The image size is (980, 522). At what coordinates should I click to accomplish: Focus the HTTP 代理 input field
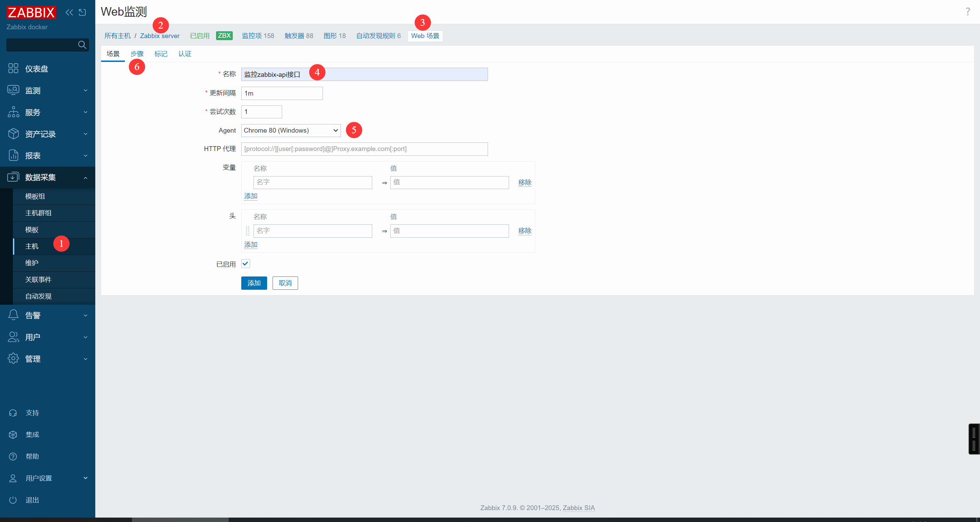(364, 149)
